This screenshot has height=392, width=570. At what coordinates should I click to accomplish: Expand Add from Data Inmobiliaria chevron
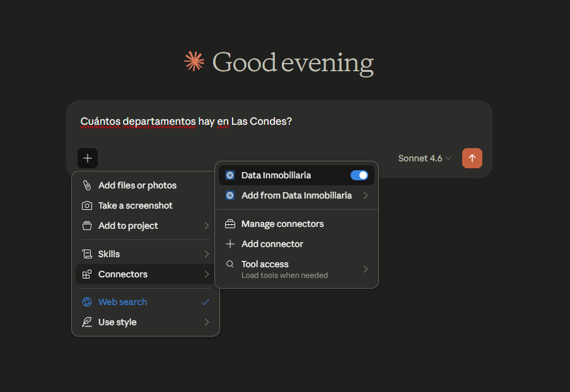pyautogui.click(x=366, y=195)
